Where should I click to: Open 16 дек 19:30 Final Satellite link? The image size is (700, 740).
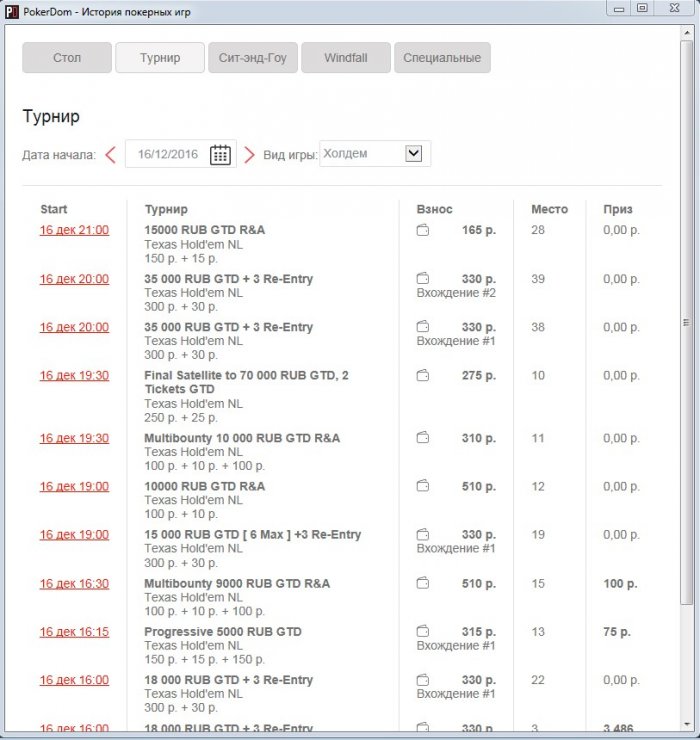pos(75,376)
